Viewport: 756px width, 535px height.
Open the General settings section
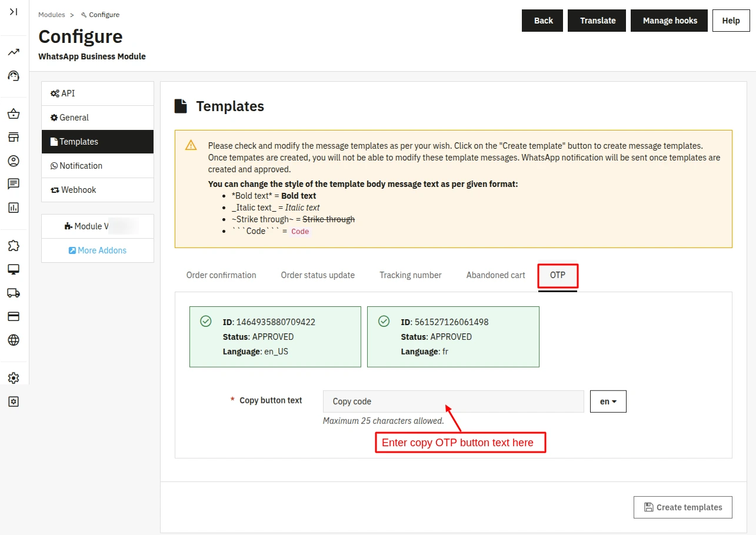(x=98, y=118)
